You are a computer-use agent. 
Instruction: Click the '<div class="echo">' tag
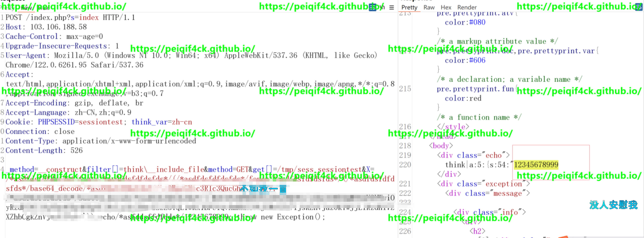coord(473,155)
